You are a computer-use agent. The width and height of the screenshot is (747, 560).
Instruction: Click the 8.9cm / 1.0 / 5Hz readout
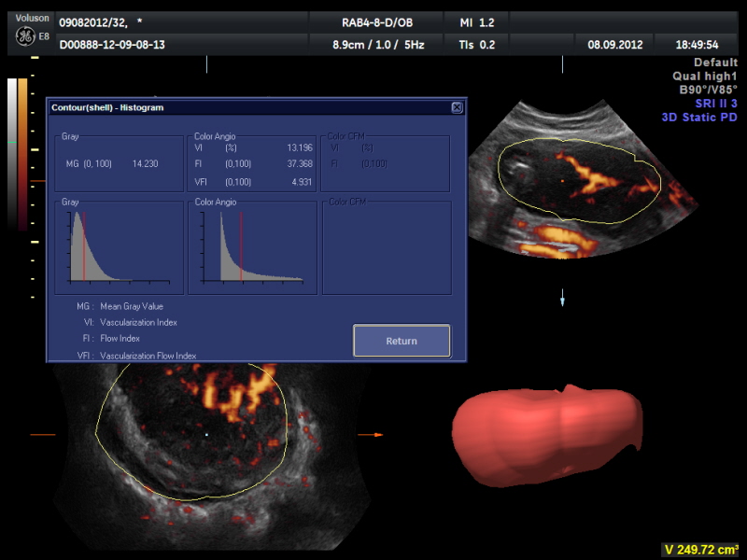click(378, 45)
